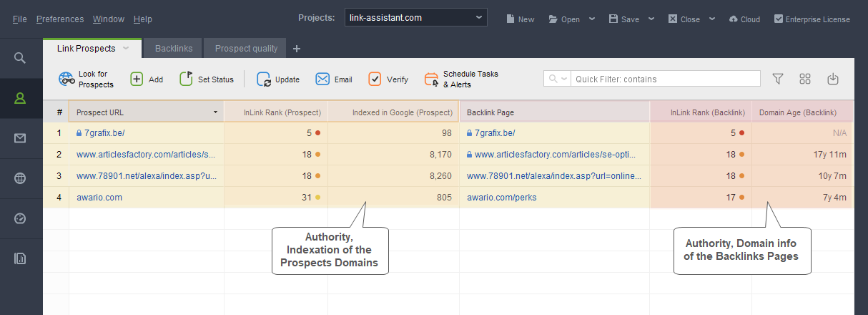Screen dimensions: 868x315
Task: Expand the Projects dropdown link-assistant.com
Action: pyautogui.click(x=415, y=17)
